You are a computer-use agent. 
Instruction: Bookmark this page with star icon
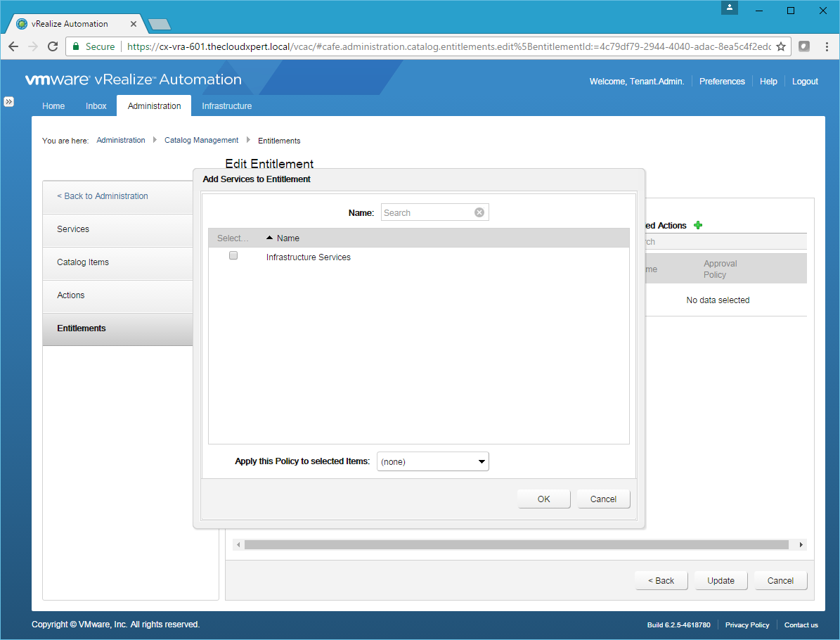point(780,46)
